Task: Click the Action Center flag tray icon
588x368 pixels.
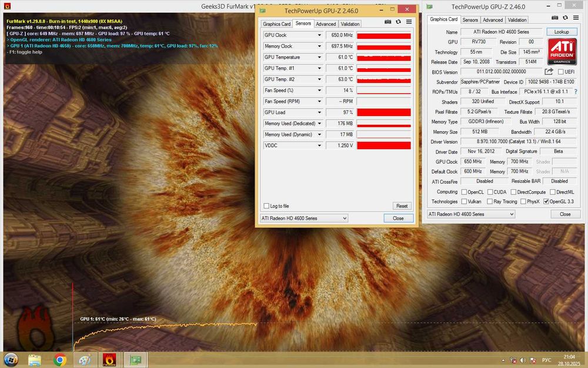Action: coord(533,360)
